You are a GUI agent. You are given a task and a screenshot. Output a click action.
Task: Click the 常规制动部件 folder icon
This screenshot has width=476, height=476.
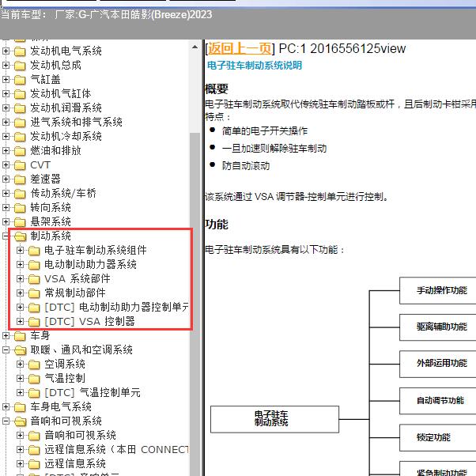[34, 293]
